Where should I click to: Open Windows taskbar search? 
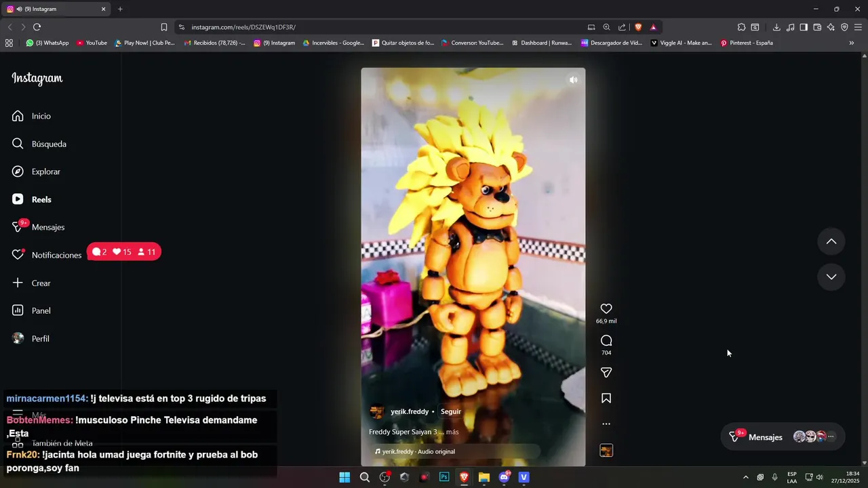tap(365, 477)
